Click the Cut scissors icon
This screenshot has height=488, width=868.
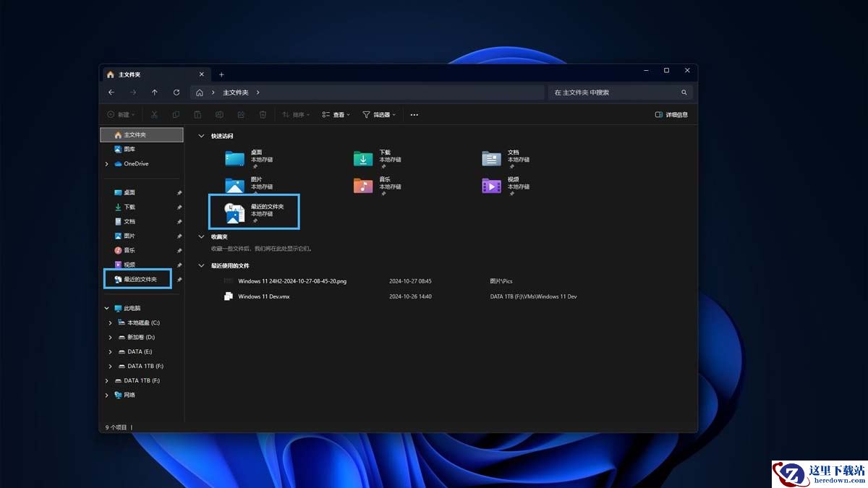pos(154,114)
